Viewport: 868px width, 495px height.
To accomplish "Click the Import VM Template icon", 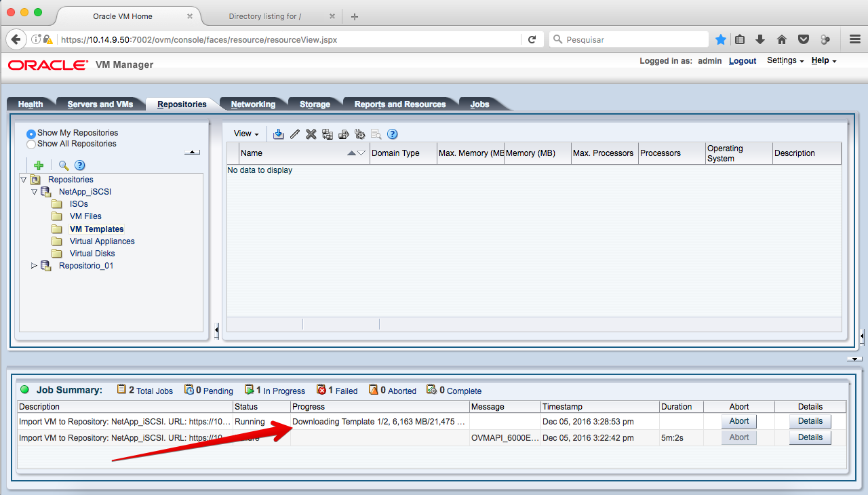I will coord(279,134).
